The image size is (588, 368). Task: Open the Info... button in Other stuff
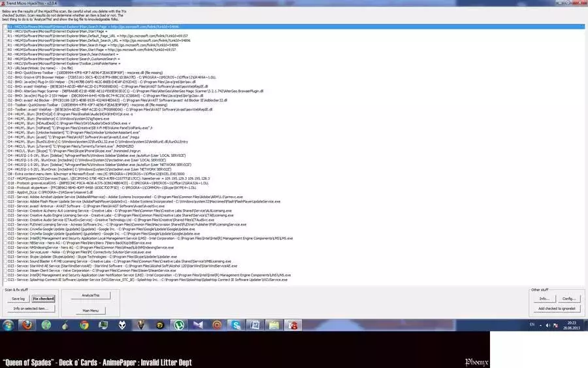544,299
